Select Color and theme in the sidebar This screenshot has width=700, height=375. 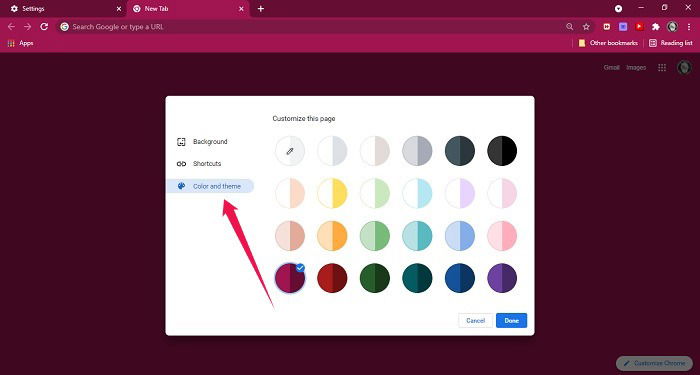(210, 186)
